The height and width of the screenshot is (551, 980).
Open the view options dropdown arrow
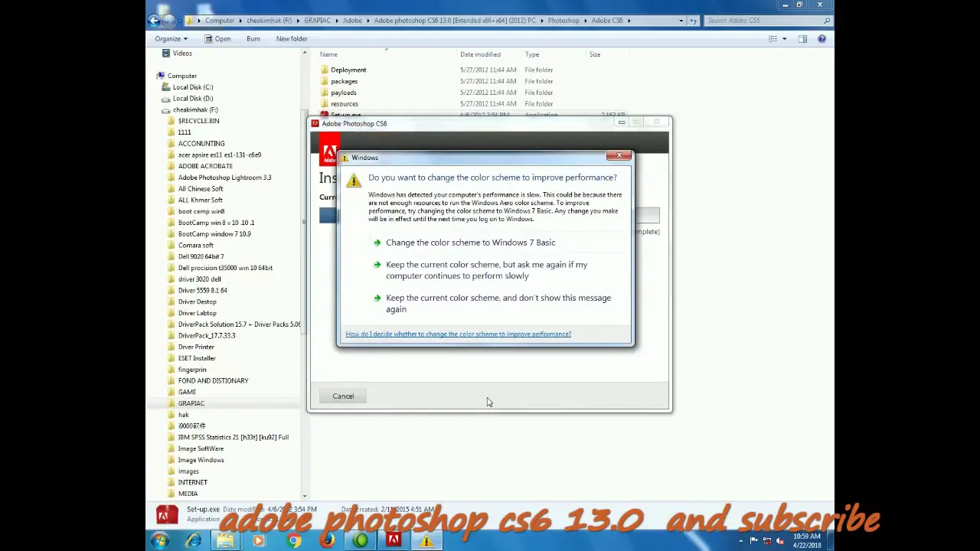[x=784, y=39]
